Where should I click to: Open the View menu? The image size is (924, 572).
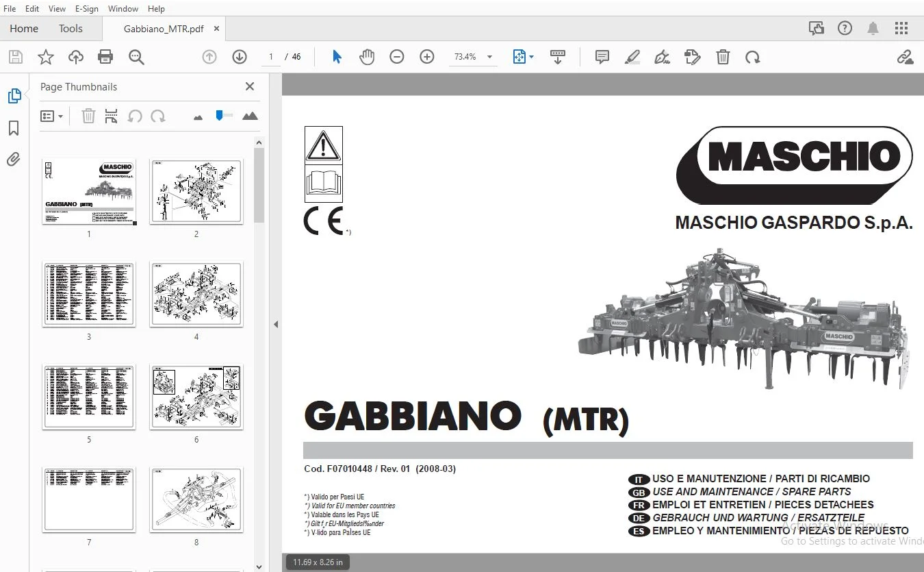pyautogui.click(x=57, y=9)
